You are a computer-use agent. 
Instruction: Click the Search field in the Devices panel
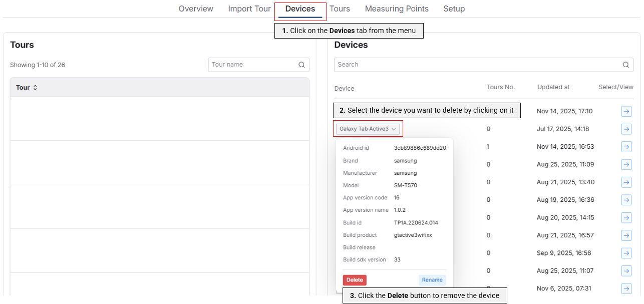click(x=476, y=65)
